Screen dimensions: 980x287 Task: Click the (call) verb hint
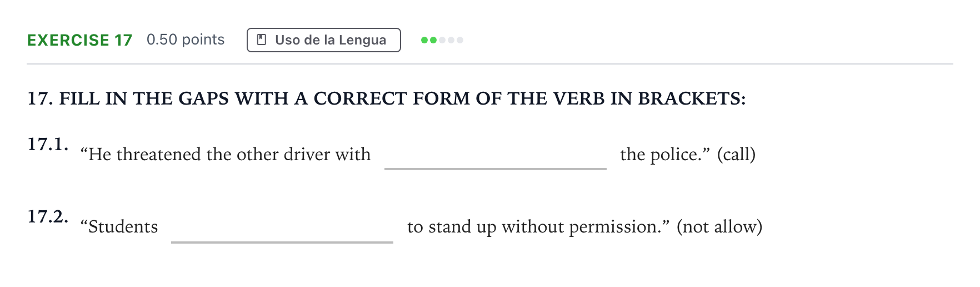point(736,154)
